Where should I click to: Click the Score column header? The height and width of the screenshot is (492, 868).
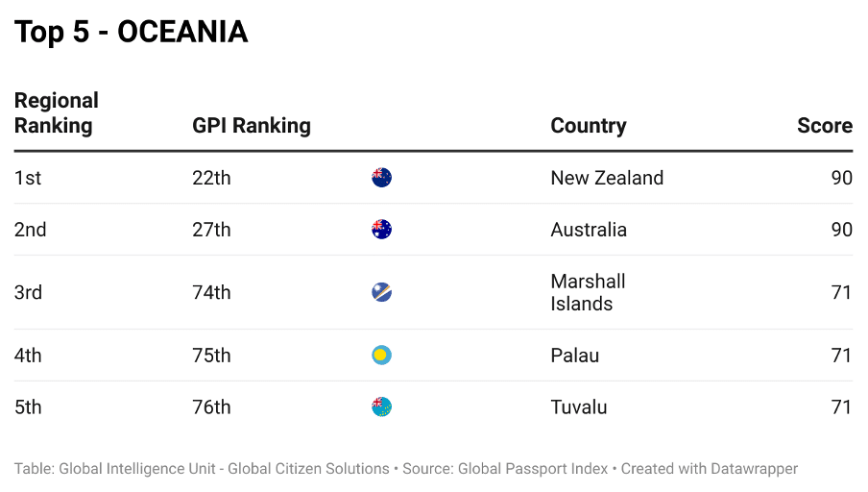(x=824, y=126)
